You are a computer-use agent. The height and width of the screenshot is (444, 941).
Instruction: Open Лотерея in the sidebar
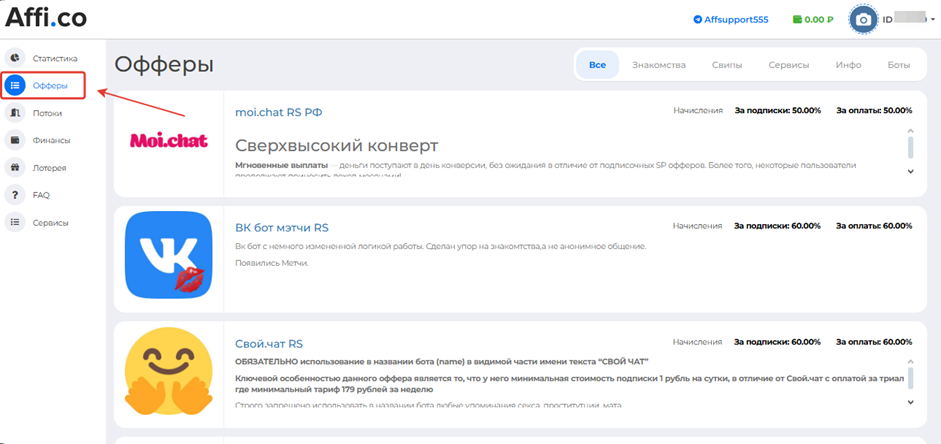[x=49, y=167]
